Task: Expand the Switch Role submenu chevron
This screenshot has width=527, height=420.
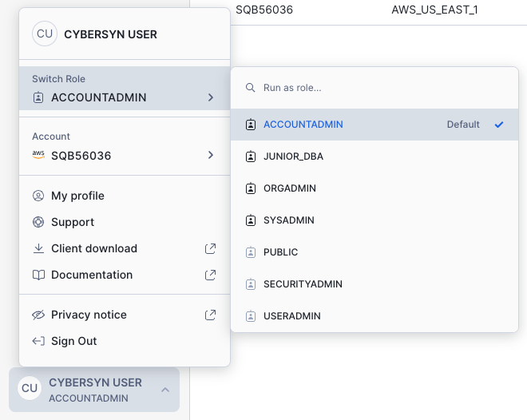Action: click(211, 97)
